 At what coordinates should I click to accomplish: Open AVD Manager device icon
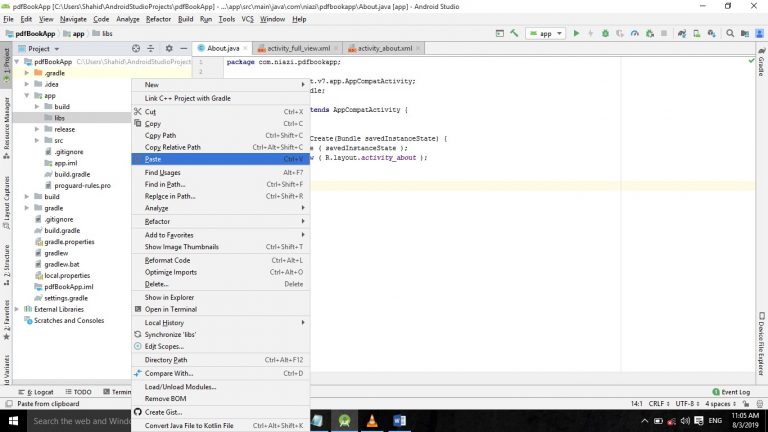click(696, 33)
